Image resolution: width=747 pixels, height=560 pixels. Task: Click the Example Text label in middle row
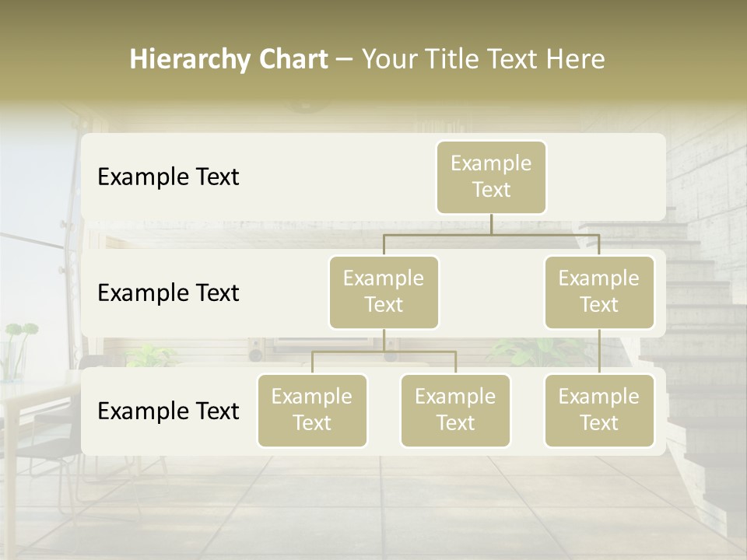point(167,293)
